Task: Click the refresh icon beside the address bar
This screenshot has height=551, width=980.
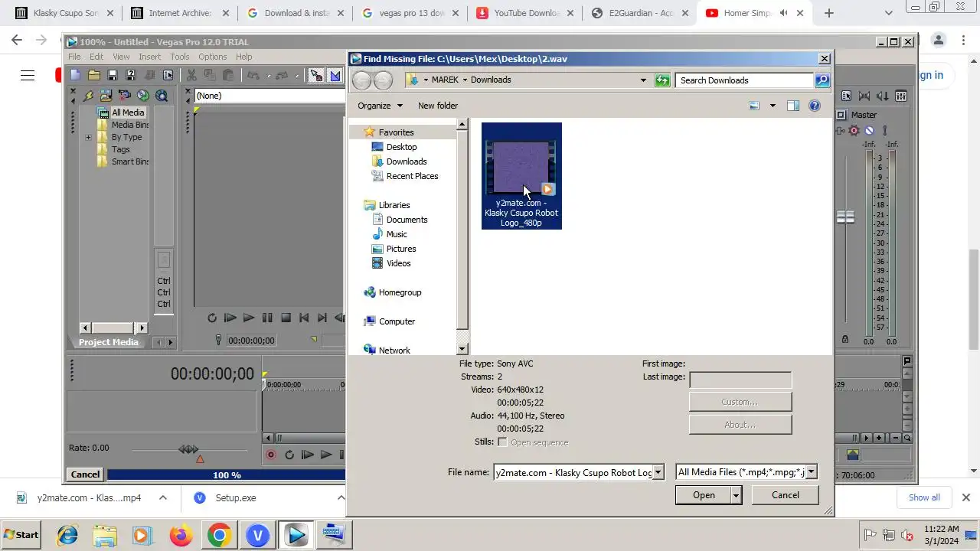Action: (663, 80)
